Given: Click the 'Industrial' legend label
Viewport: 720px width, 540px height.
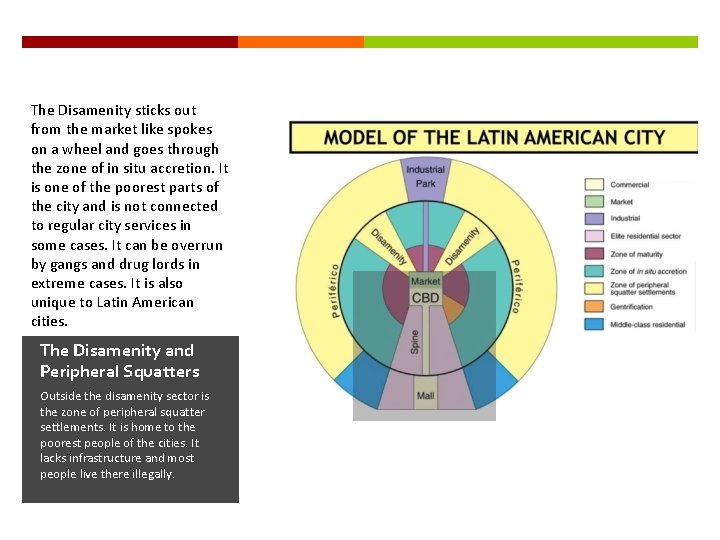Looking at the screenshot, I should pyautogui.click(x=625, y=219).
